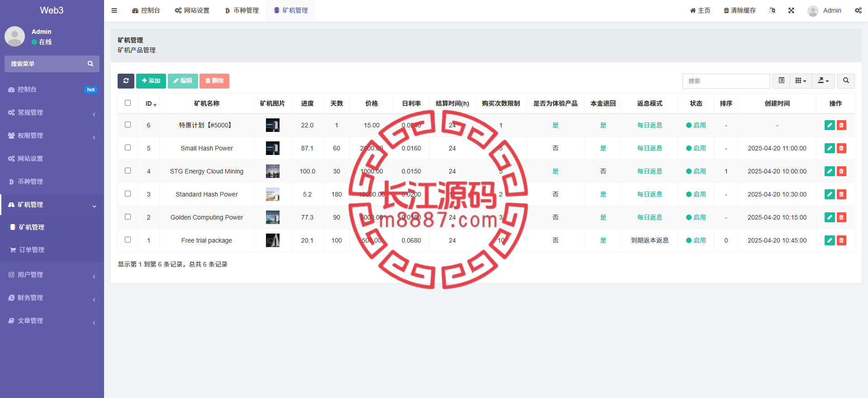Edit STG Energy Cloud Mining pencil icon
Screen dimensions: 868x398
coord(830,171)
